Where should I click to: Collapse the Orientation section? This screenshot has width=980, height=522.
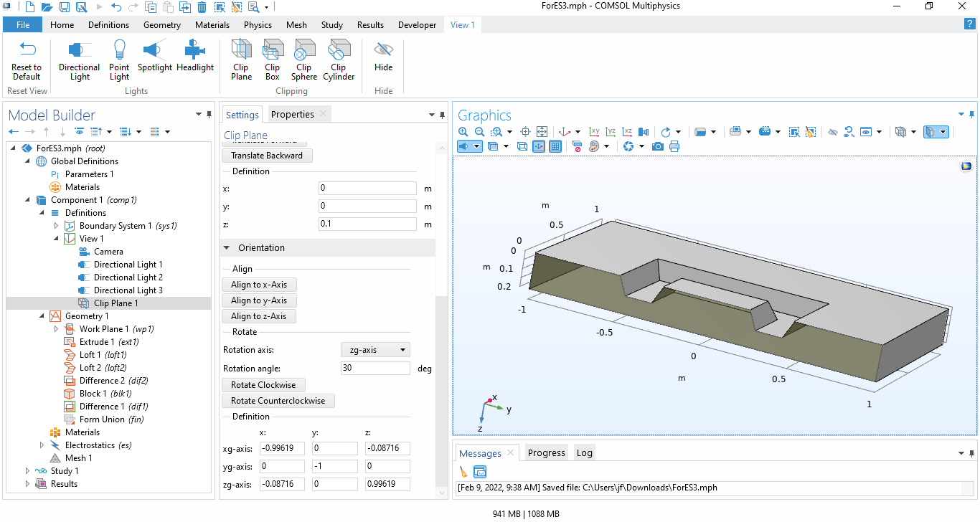(x=228, y=248)
